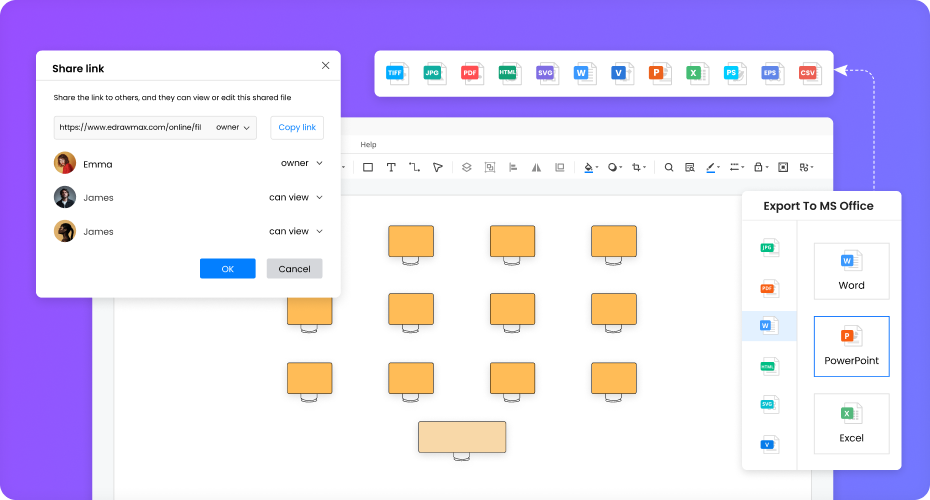Click the fill color bucket swatch
This screenshot has width=930, height=500.
pyautogui.click(x=589, y=168)
